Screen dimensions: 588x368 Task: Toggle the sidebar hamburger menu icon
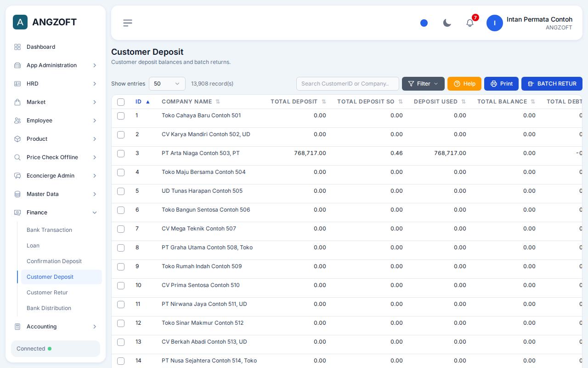pos(128,23)
